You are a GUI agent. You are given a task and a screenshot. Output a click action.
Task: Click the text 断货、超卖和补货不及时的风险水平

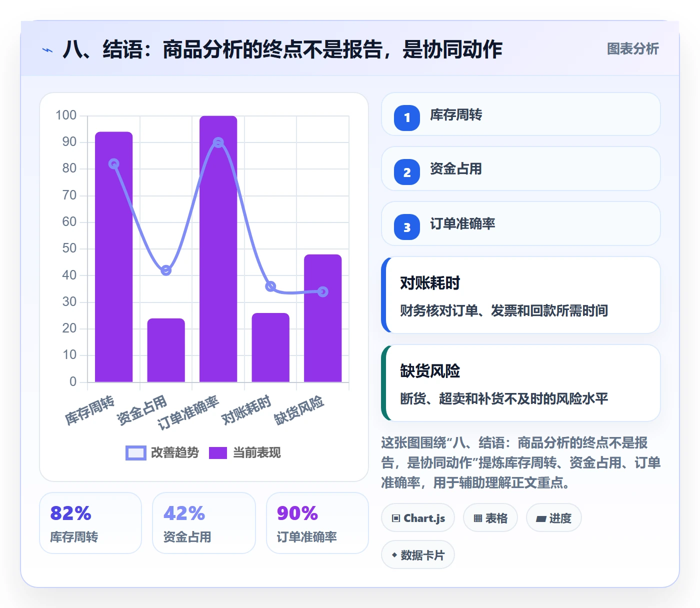pos(504,398)
